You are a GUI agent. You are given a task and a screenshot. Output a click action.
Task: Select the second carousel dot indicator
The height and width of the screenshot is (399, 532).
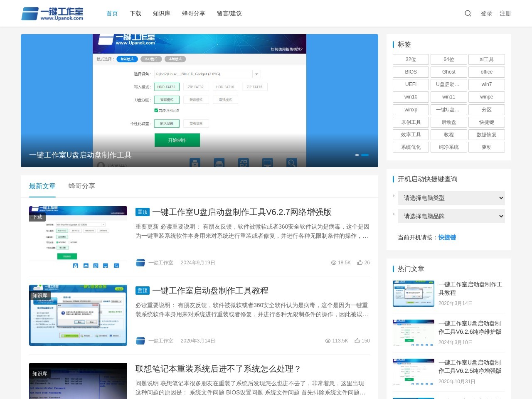point(365,155)
